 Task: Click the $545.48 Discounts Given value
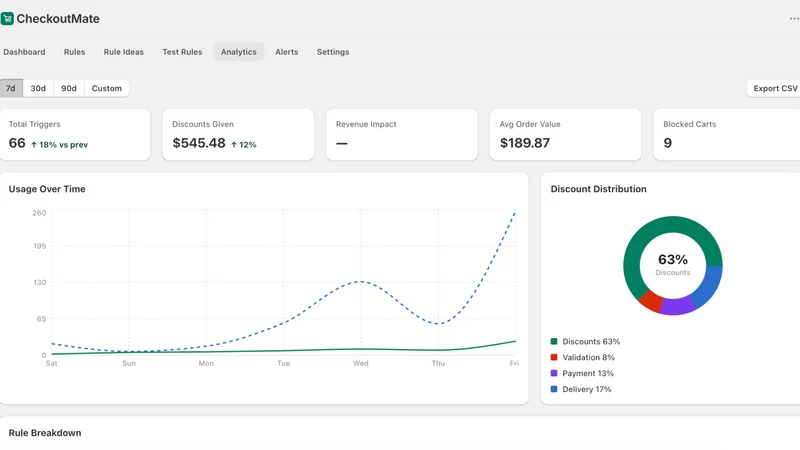click(199, 143)
